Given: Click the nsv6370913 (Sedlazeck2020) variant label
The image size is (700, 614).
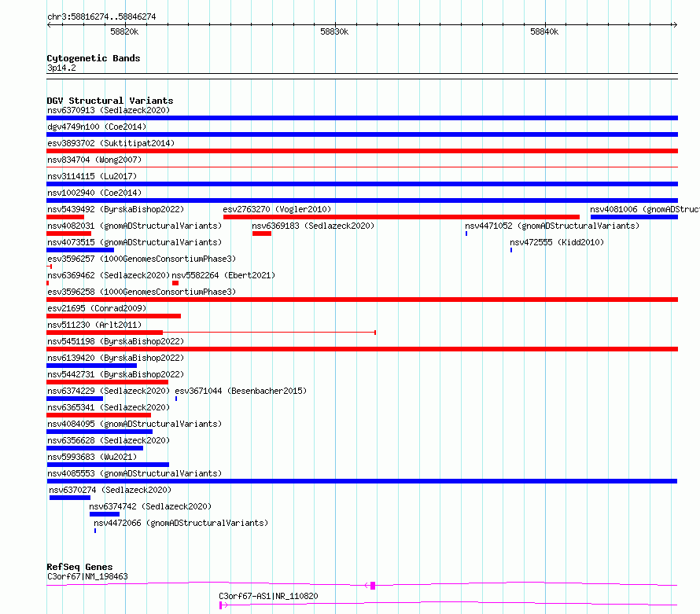Looking at the screenshot, I should tap(109, 110).
